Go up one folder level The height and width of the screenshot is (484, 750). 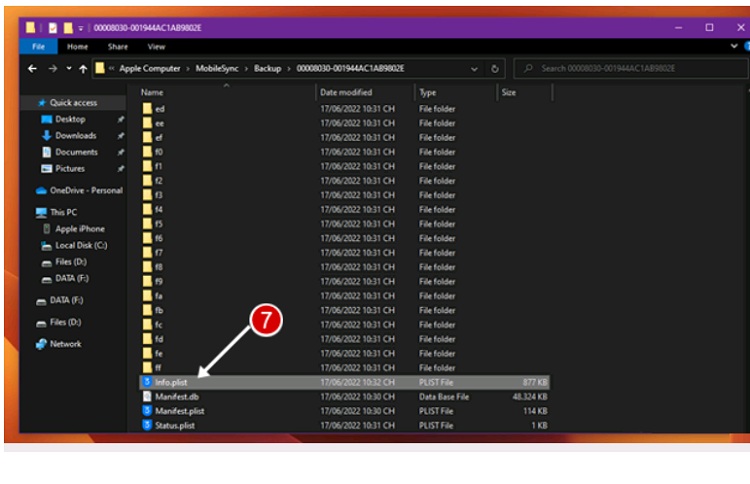click(x=83, y=69)
